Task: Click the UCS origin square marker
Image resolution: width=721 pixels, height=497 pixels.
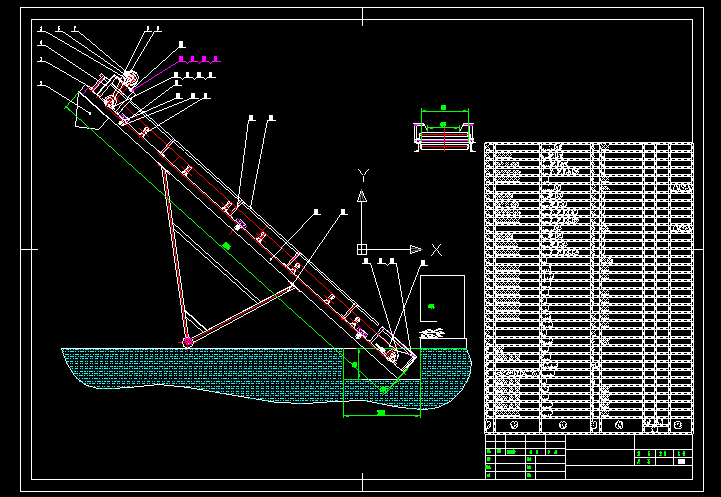Action: pos(362,249)
